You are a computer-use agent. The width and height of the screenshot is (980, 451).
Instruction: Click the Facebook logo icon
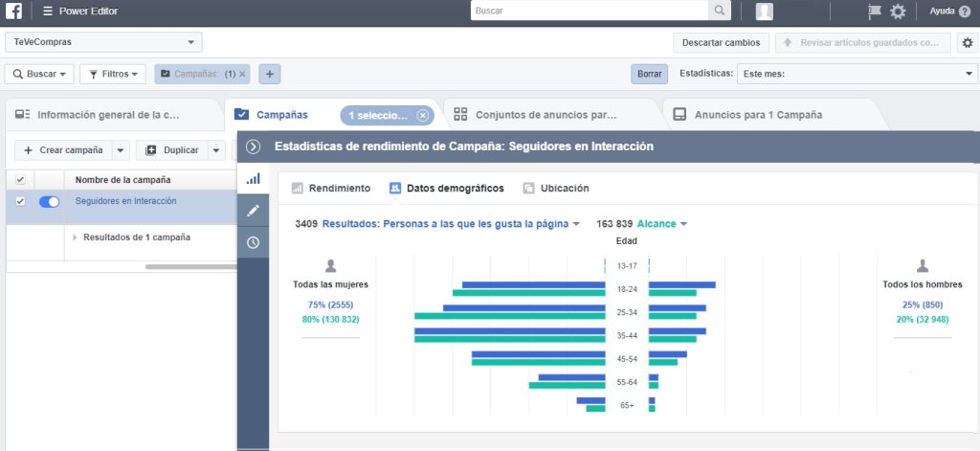click(x=14, y=11)
